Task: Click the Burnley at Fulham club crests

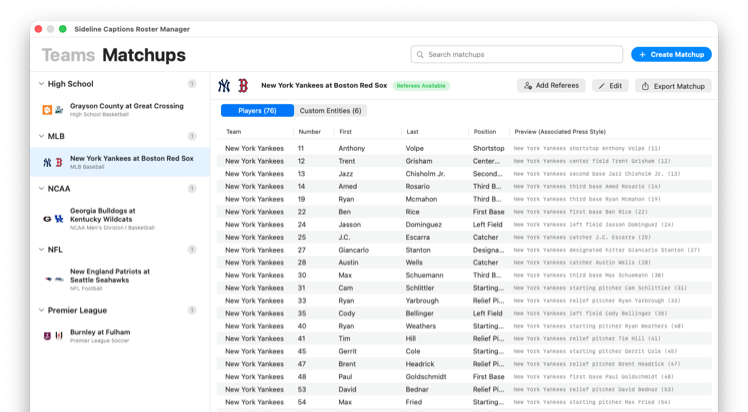Action: point(52,336)
